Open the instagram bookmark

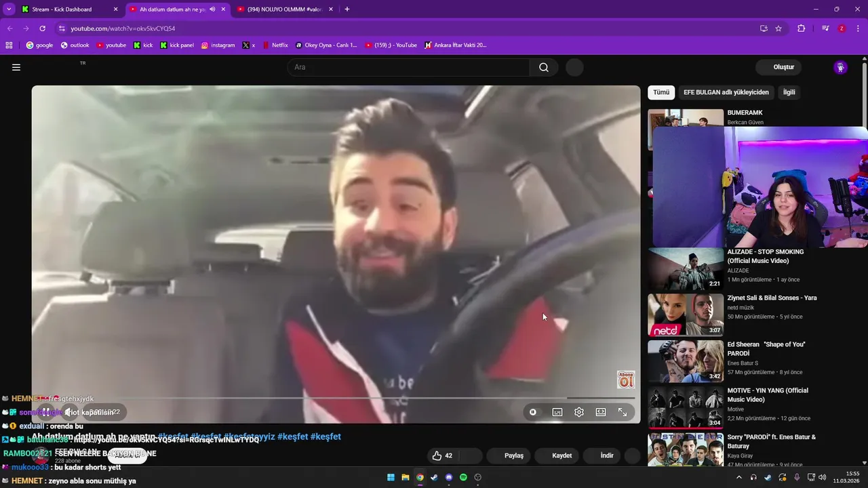(218, 45)
